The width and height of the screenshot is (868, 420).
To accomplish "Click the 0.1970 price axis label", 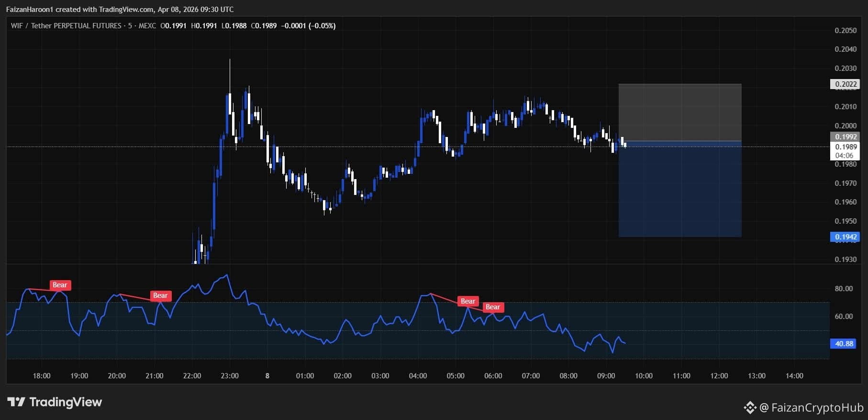I will tap(846, 183).
